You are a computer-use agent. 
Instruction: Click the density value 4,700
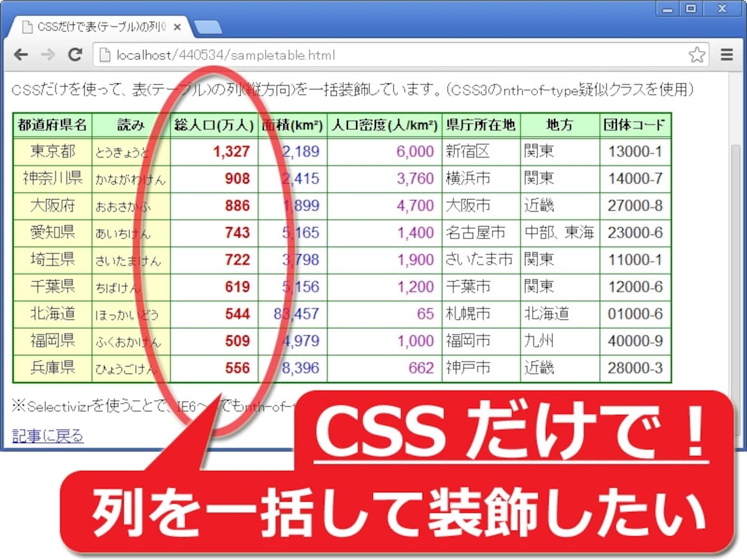(415, 205)
